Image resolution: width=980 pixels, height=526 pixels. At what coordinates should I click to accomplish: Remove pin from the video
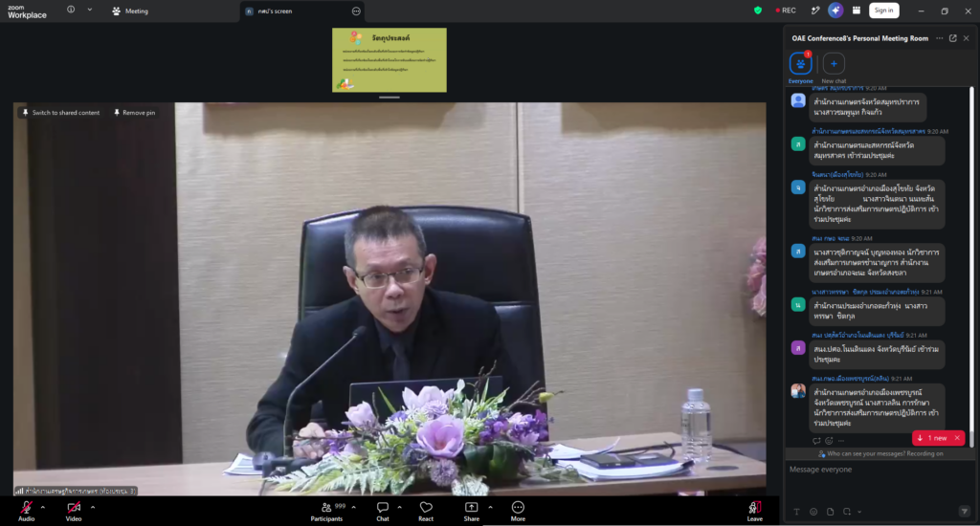coord(134,113)
